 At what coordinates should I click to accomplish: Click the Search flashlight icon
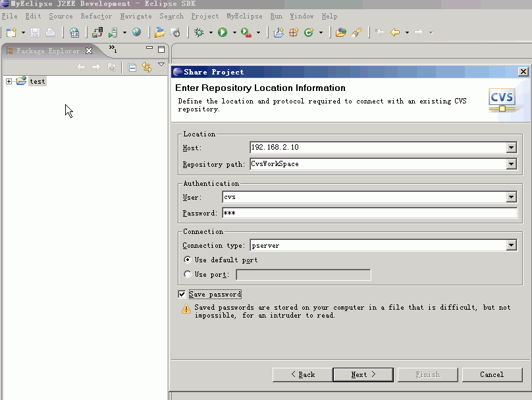[356, 32]
